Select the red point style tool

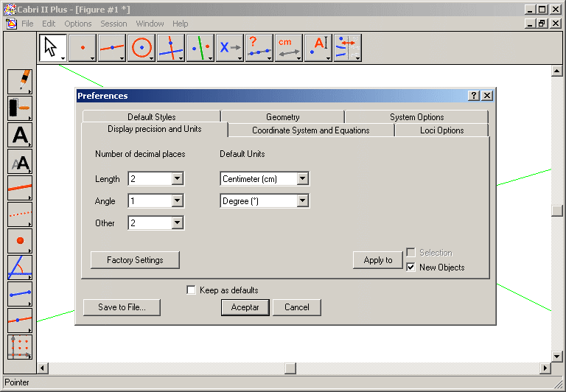20,241
